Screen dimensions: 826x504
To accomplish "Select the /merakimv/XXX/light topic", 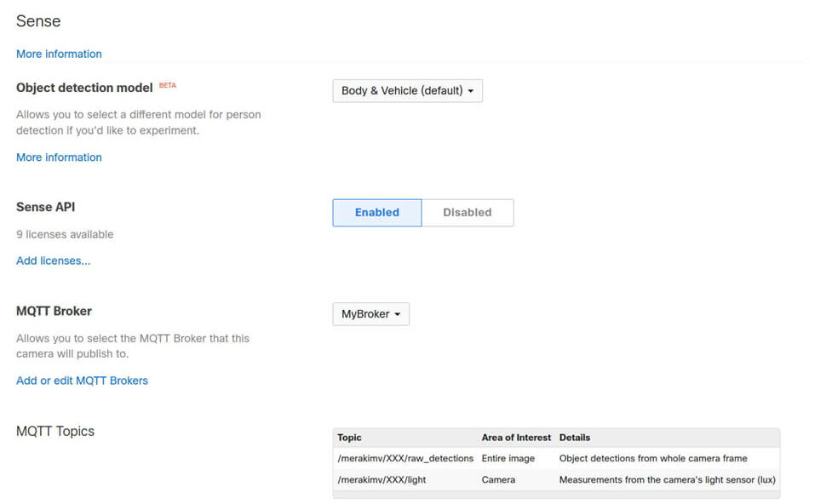I will tap(382, 480).
